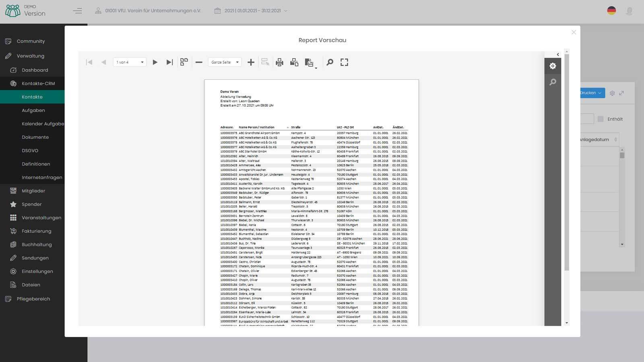
Task: Open Einstellungen in sidebar
Action: click(37, 271)
